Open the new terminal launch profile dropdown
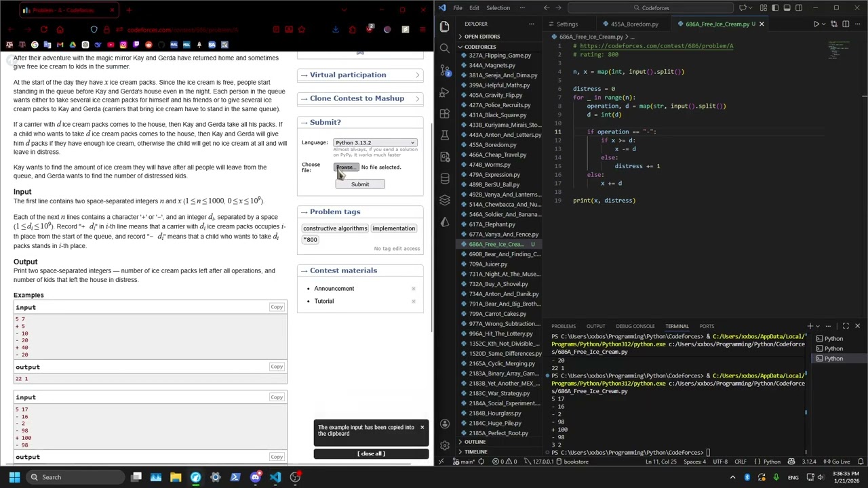The image size is (868, 488). pyautogui.click(x=818, y=327)
